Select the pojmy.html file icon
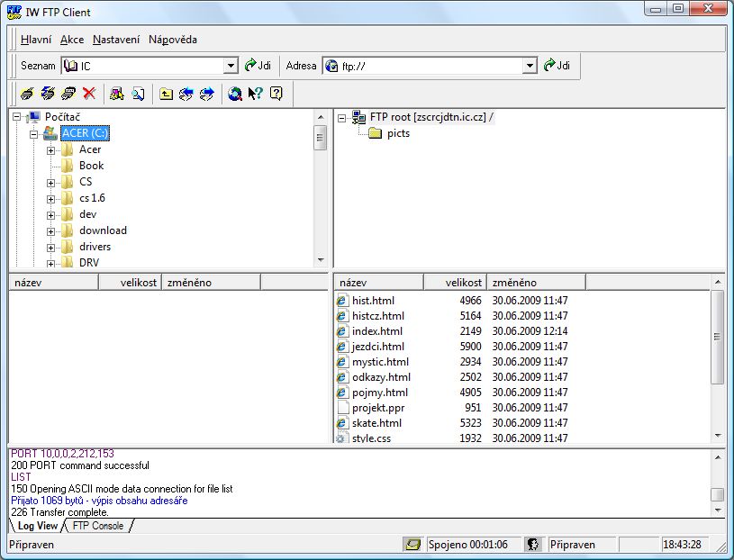734x560 pixels. click(342, 393)
